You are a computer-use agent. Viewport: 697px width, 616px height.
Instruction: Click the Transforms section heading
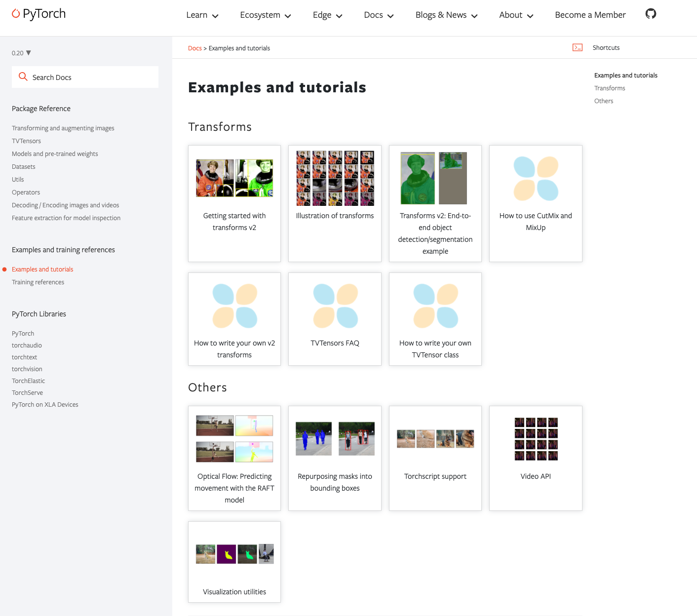(x=220, y=127)
